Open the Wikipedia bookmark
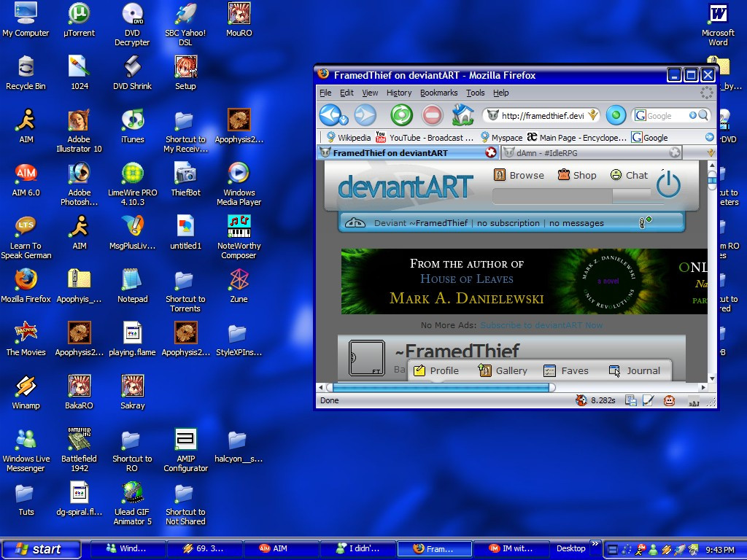Viewport: 747px width, 560px height. (x=348, y=138)
